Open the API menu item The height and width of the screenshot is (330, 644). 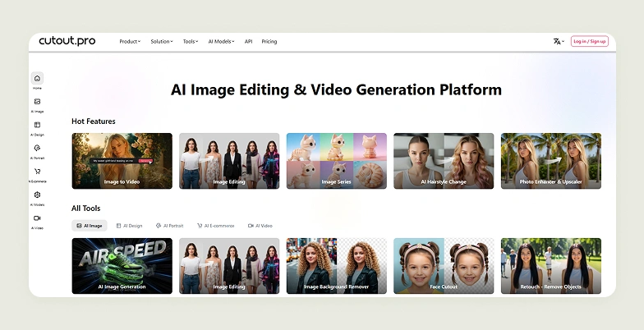[248, 41]
